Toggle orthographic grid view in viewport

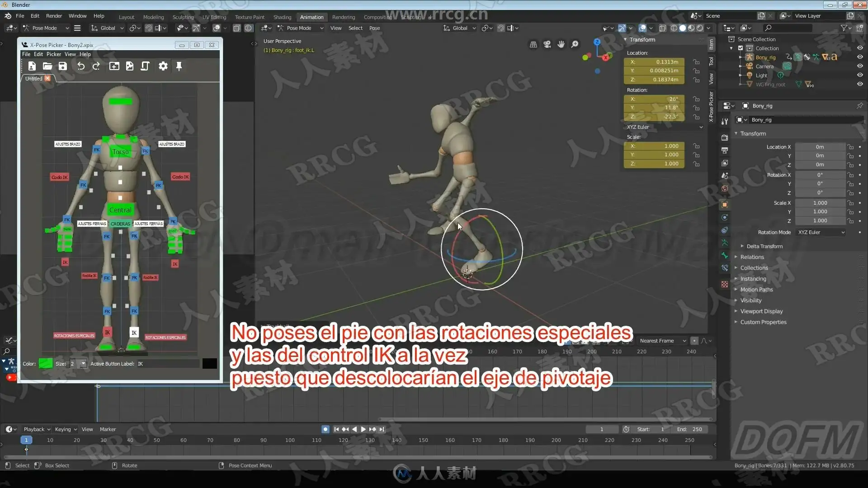coord(533,44)
